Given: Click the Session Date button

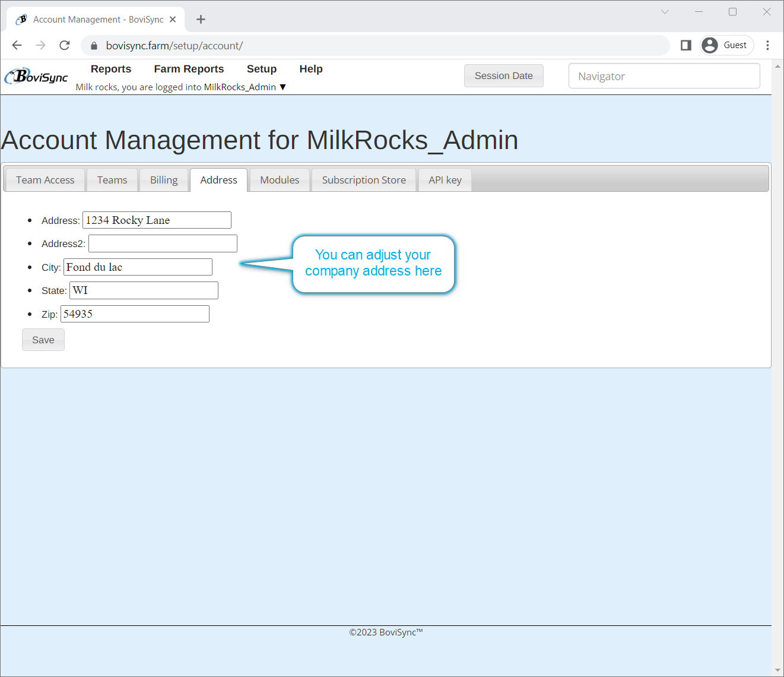Looking at the screenshot, I should click(503, 76).
